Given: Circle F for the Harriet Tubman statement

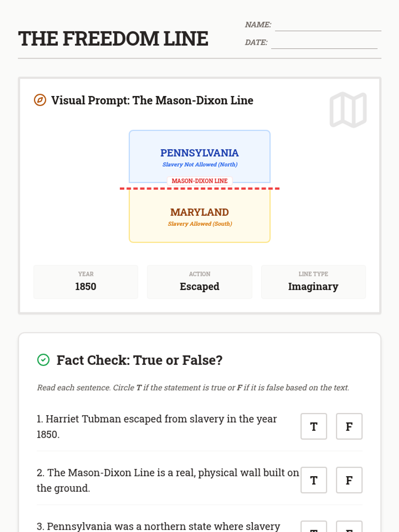Looking at the screenshot, I should (349, 426).
